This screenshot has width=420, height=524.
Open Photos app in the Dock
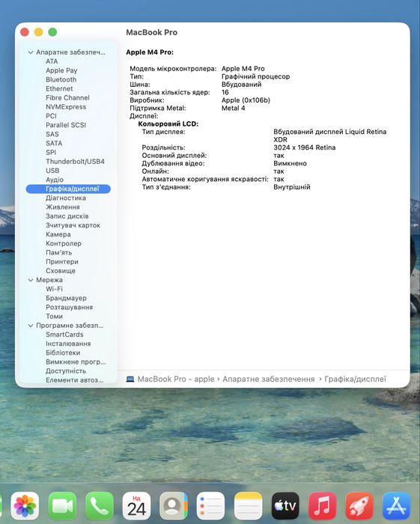point(25,505)
